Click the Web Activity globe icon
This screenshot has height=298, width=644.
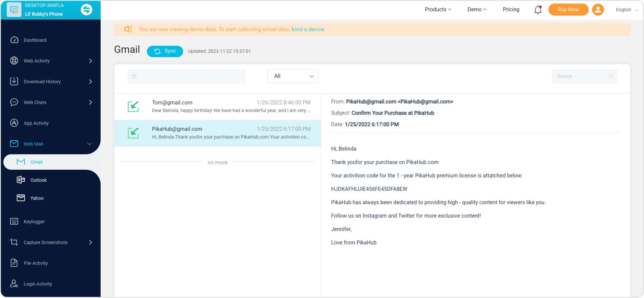coord(14,61)
